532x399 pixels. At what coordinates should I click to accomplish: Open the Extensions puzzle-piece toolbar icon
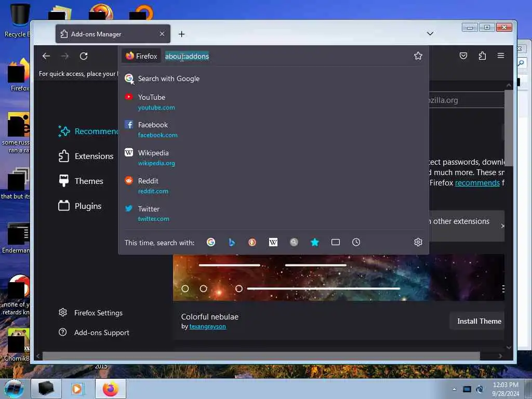[482, 56]
